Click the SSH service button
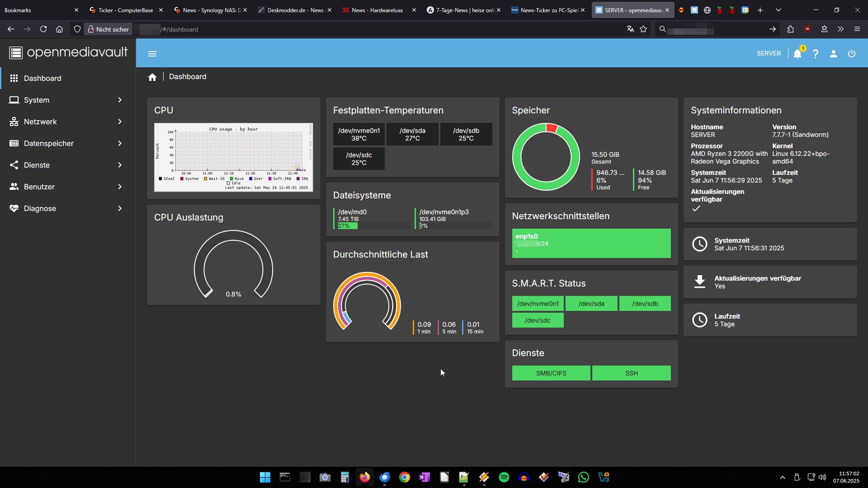The image size is (868, 488). point(632,373)
